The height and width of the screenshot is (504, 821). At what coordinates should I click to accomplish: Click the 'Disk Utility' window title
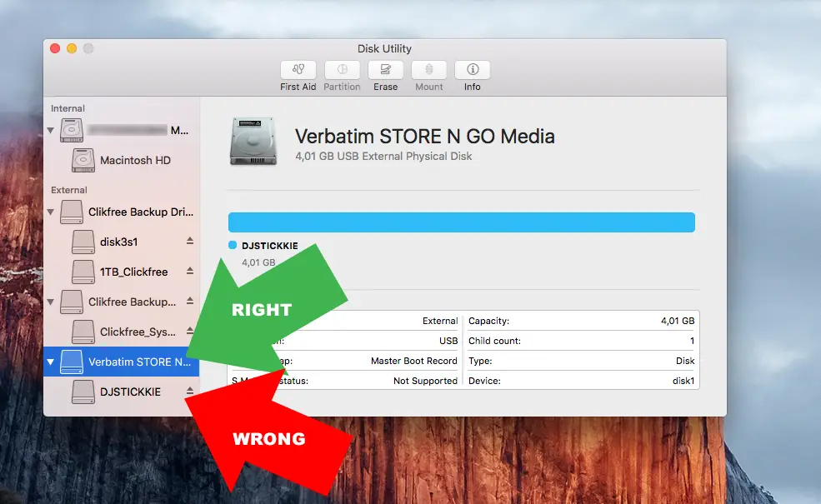click(x=384, y=48)
